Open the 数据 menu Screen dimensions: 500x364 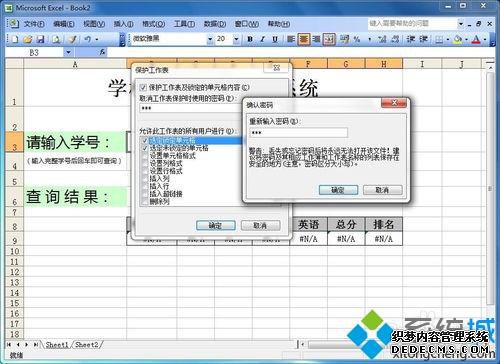point(215,24)
